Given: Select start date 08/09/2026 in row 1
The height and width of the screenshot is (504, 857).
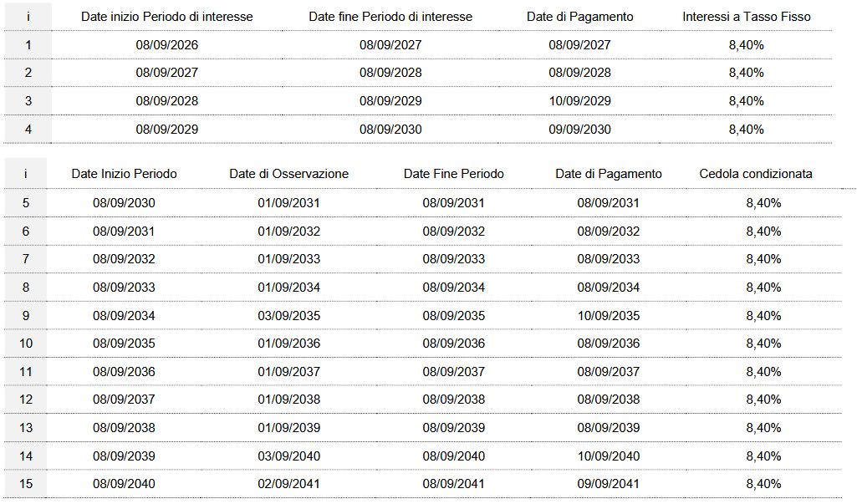Looking at the screenshot, I should coord(166,45).
